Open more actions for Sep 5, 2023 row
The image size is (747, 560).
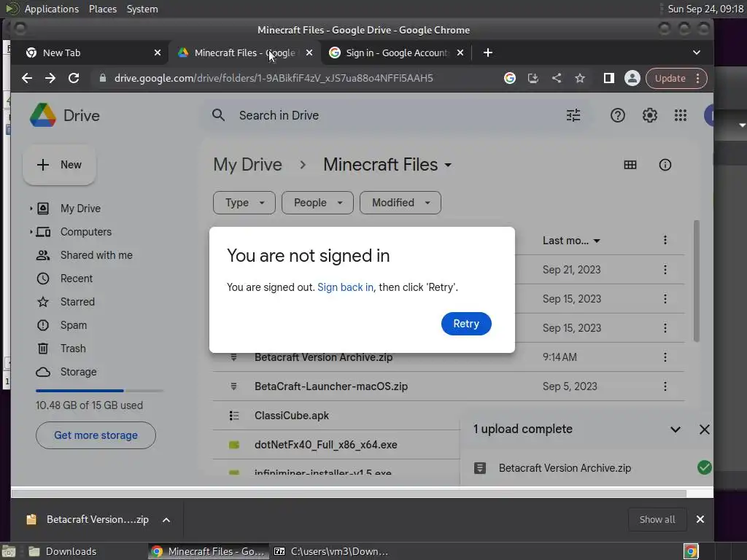click(x=665, y=386)
